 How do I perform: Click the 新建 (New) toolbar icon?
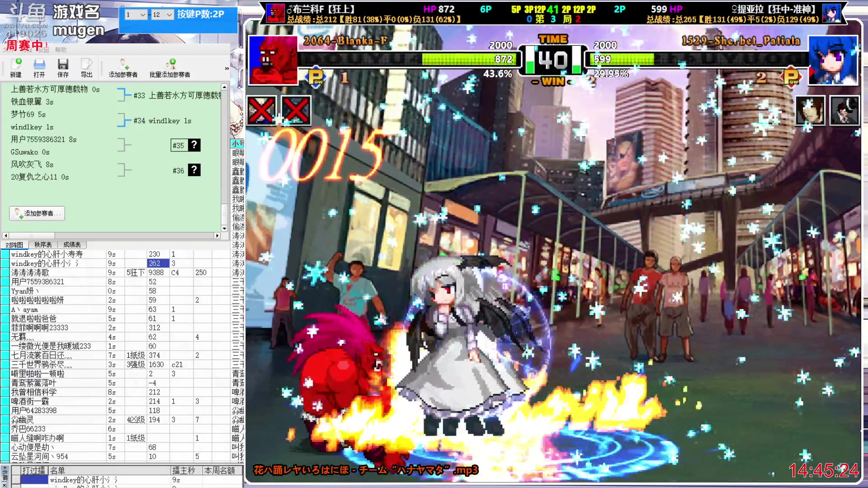click(x=16, y=68)
